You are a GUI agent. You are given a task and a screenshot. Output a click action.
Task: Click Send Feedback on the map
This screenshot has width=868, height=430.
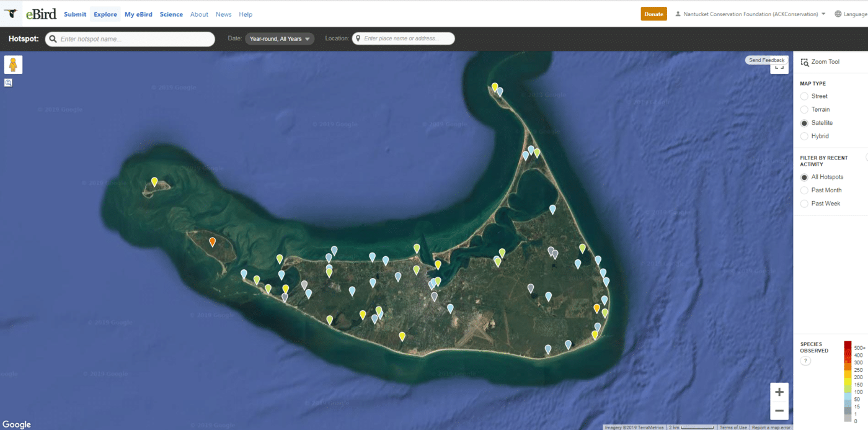(x=766, y=60)
